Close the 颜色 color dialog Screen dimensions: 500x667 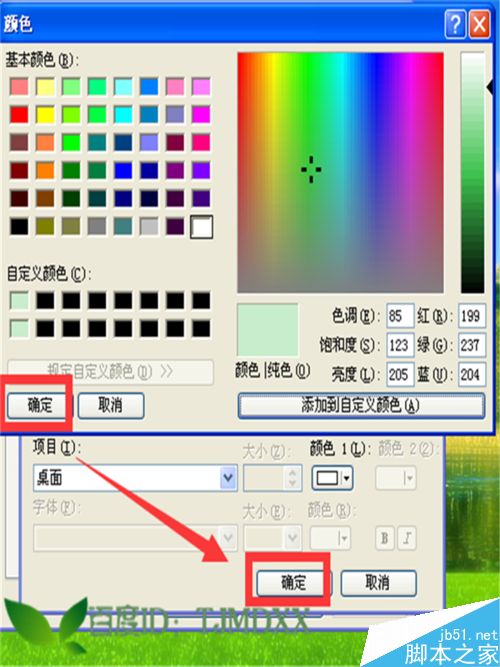480,25
